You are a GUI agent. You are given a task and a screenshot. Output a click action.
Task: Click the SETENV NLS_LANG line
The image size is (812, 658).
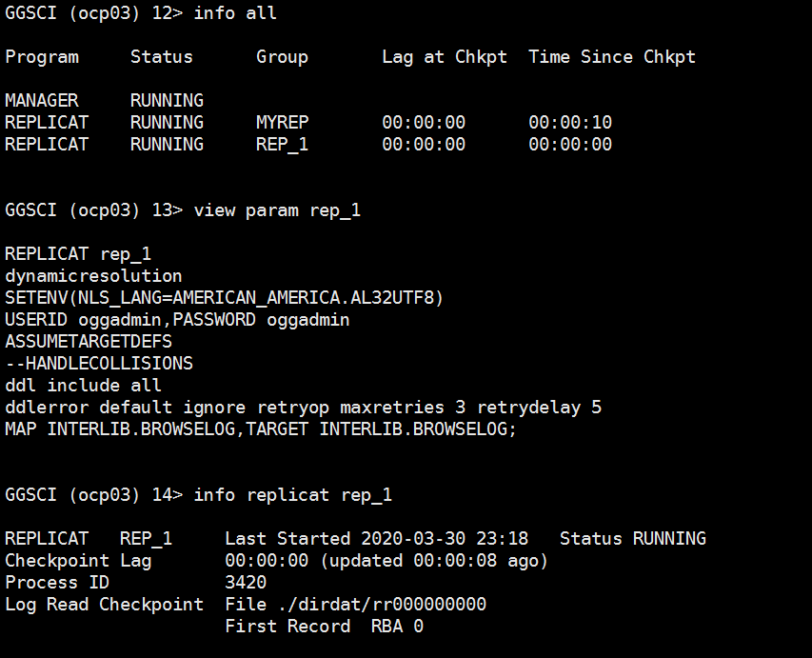(224, 298)
